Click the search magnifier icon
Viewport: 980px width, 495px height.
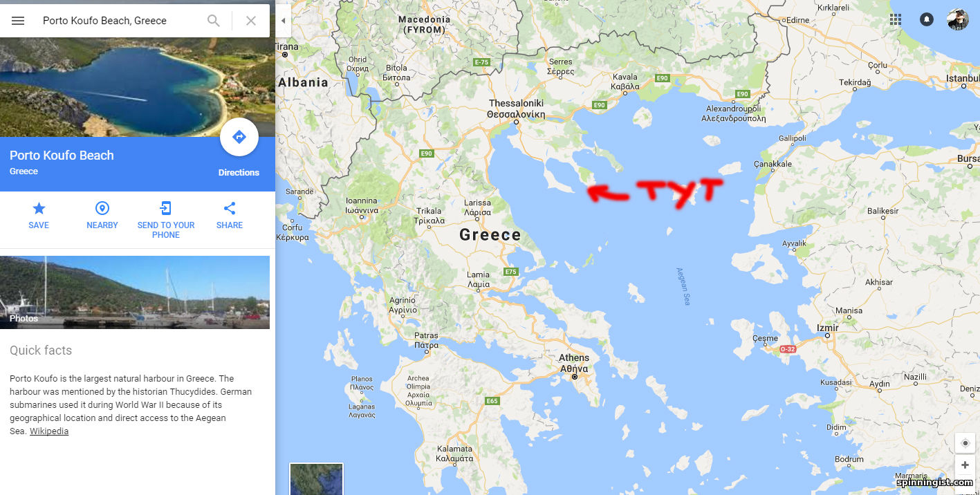[x=214, y=21]
